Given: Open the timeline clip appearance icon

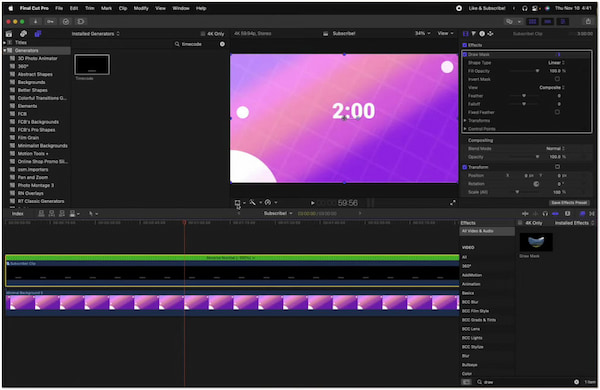Looking at the screenshot, I should [x=568, y=214].
